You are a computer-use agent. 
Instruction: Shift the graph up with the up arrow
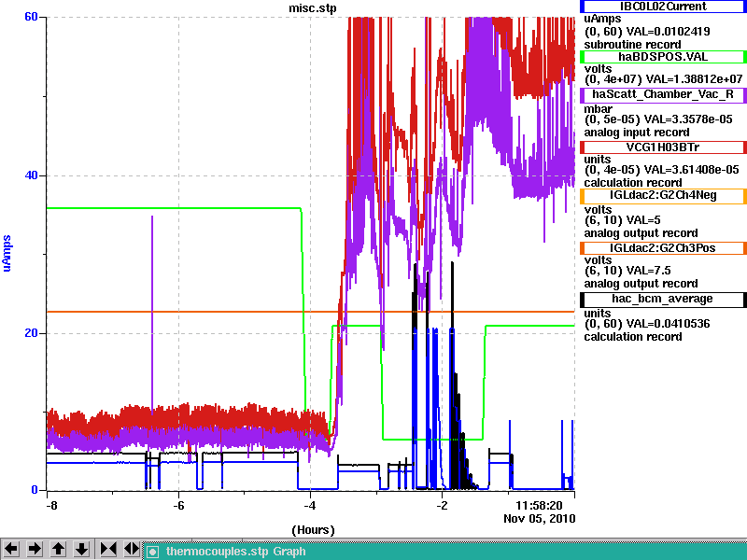59,549
